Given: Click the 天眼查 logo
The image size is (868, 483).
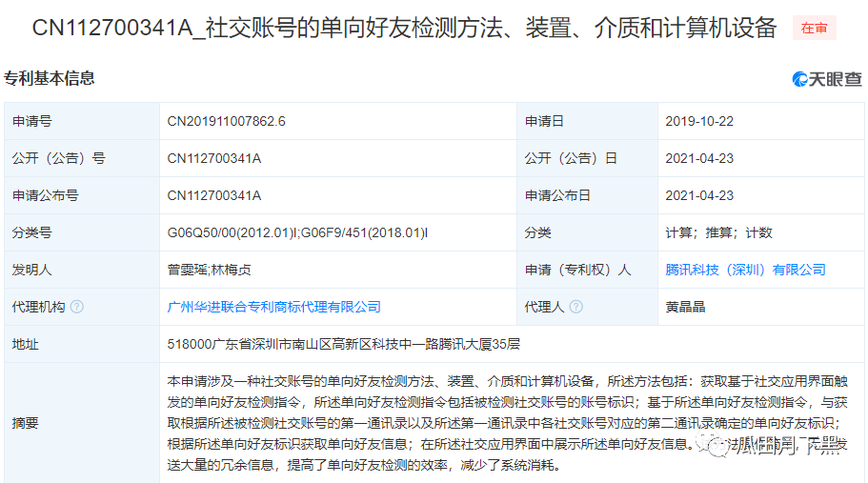Looking at the screenshot, I should coord(827,79).
